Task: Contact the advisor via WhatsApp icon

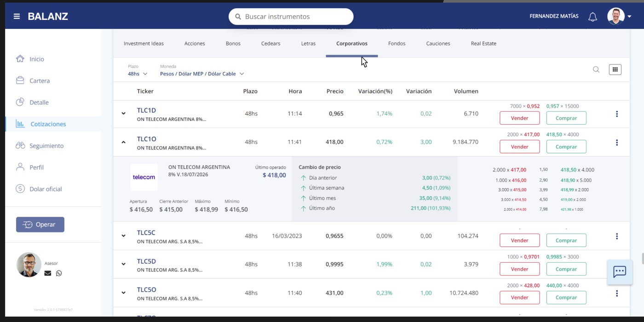Action: click(x=59, y=273)
